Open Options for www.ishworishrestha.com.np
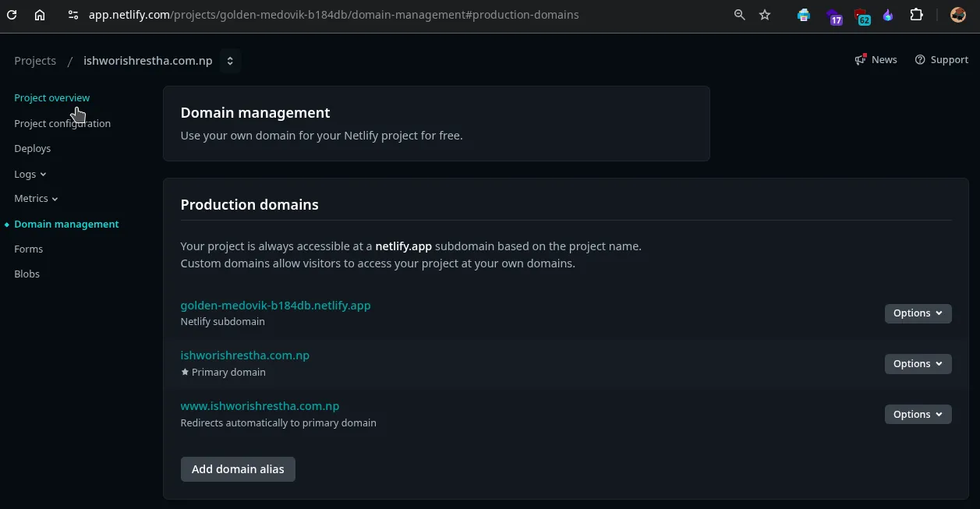Screen dimensions: 980x509 coord(918,415)
